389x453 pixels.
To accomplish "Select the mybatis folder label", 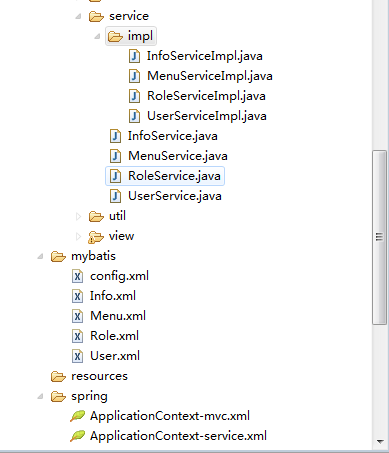I will pyautogui.click(x=93, y=256).
